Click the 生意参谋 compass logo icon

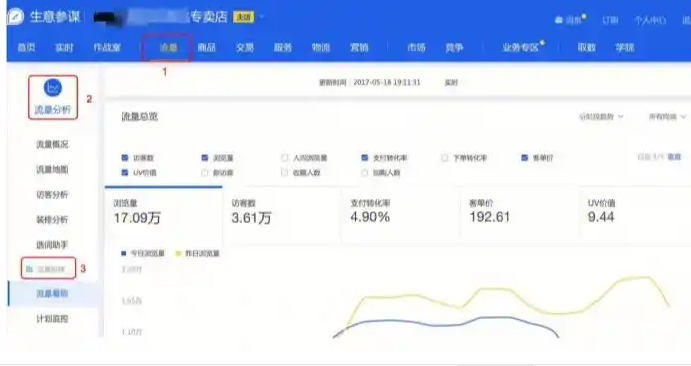click(15, 17)
